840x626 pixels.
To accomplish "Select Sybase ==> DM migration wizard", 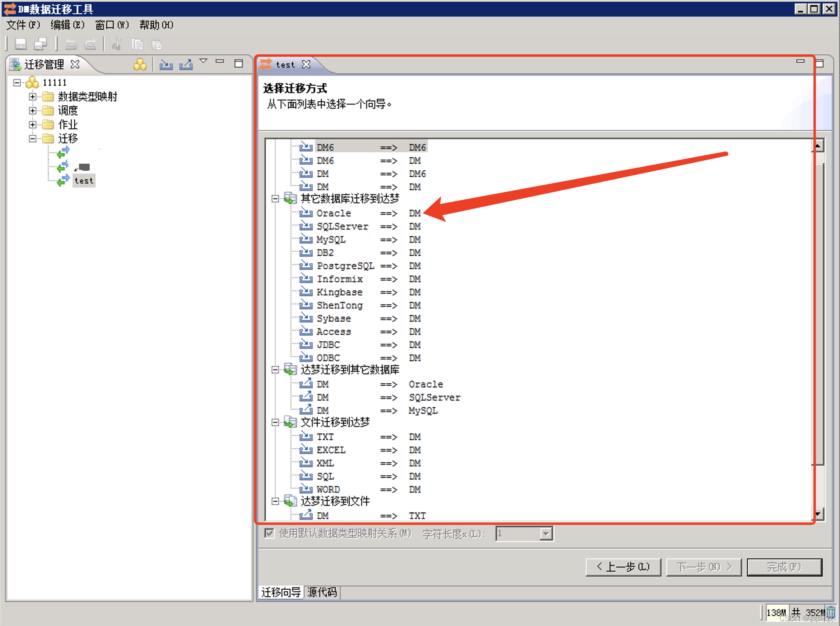I will click(360, 319).
